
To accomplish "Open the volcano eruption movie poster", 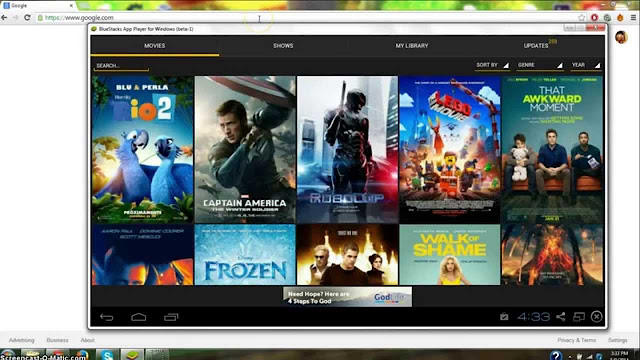I will click(552, 255).
